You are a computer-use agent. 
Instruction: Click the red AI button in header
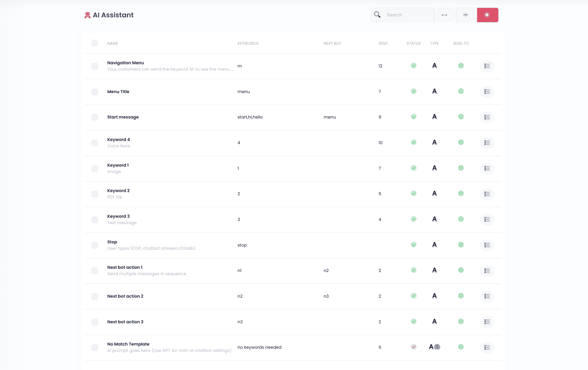point(487,15)
